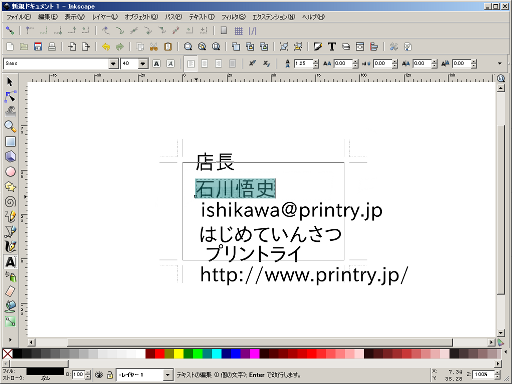The width and height of the screenshot is (512, 384).
Task: Set text alignment to center
Action: point(205,63)
